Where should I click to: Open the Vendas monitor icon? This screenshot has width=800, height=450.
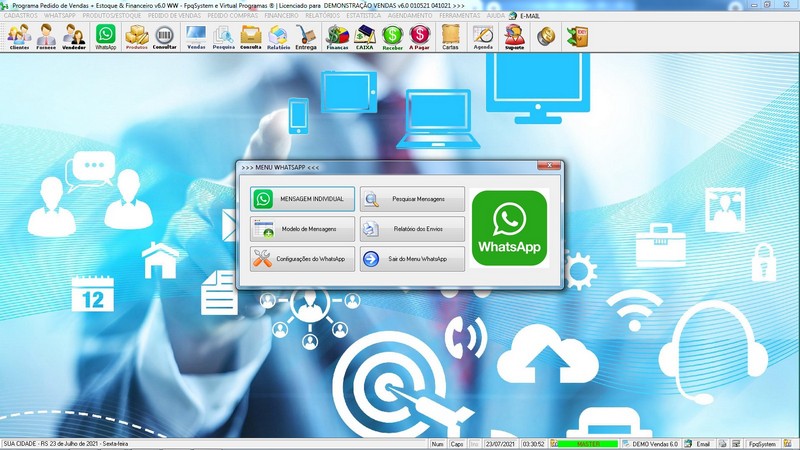click(196, 37)
